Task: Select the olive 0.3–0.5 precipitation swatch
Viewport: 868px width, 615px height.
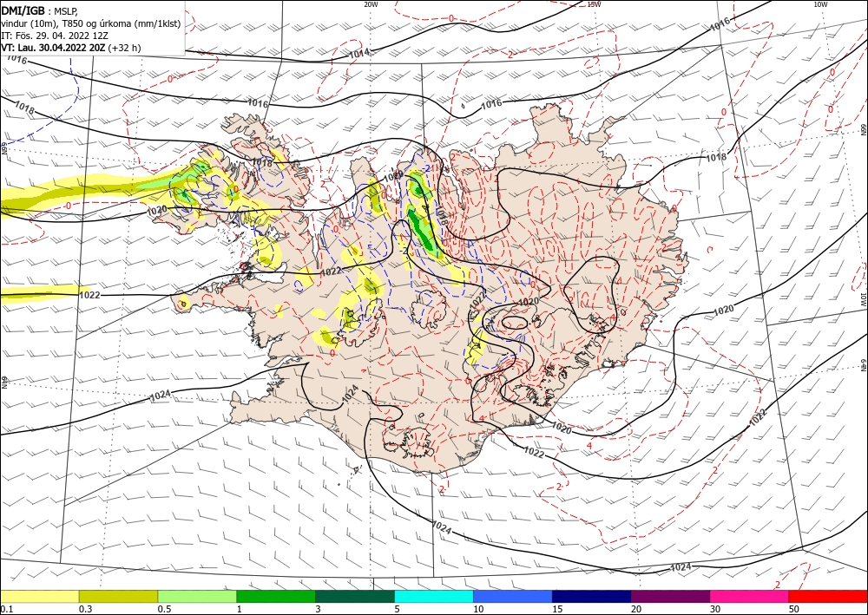Action: click(x=118, y=596)
